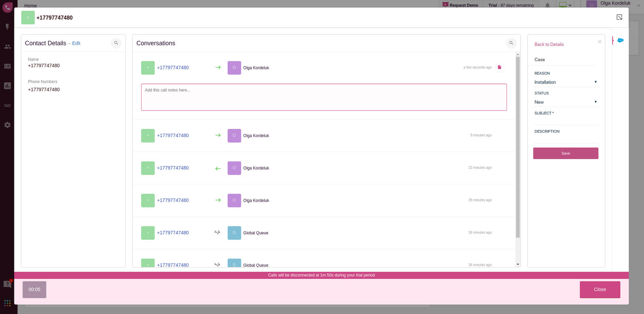Screen dimensions: 644x314
Task: Click the notifications bell icon
Action: pyautogui.click(x=548, y=5)
